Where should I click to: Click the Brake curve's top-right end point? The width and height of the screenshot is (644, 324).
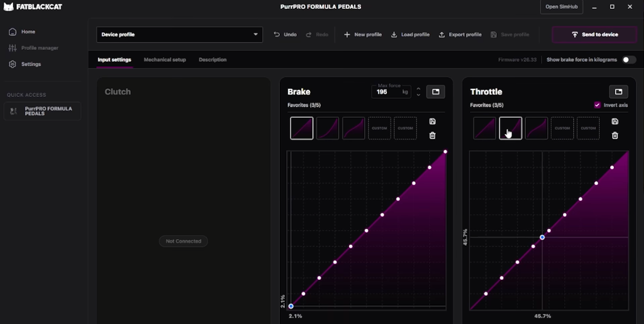pos(445,152)
